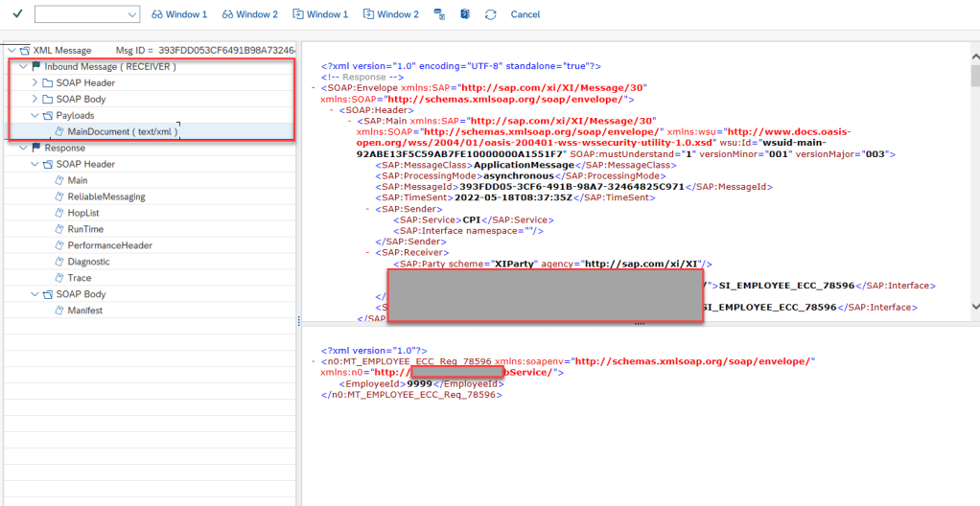Viewport: 980px width, 506px height.
Task: Select the Manifest item under SOAP Body
Action: [x=84, y=310]
